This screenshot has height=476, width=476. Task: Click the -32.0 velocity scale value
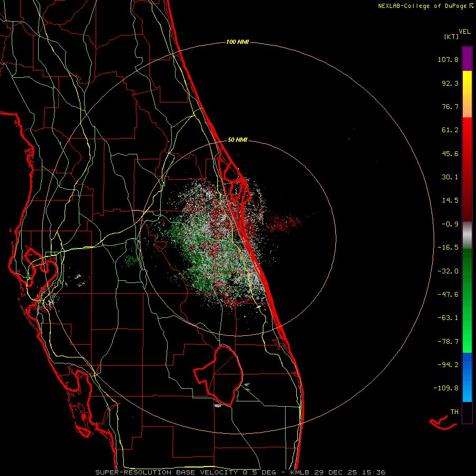pyautogui.click(x=448, y=271)
